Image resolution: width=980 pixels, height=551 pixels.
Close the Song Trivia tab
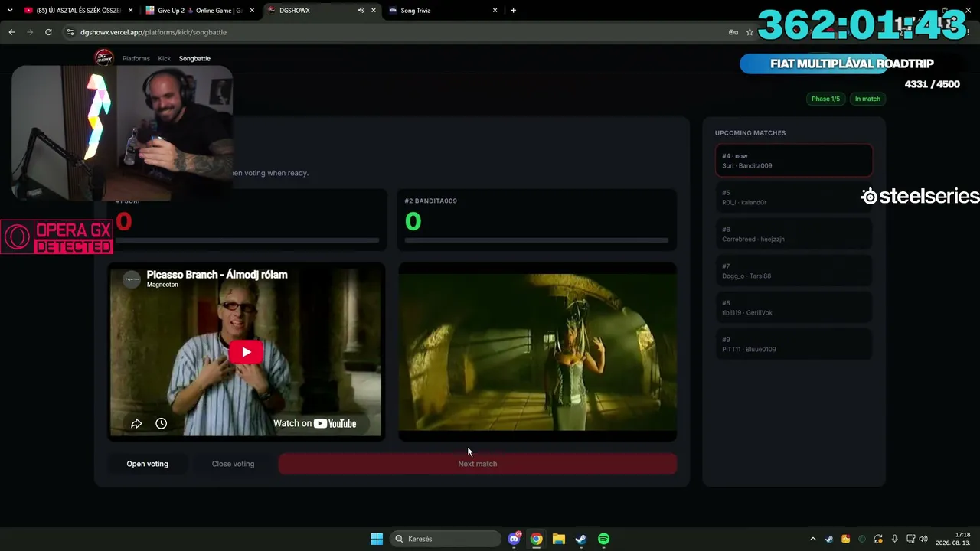click(495, 11)
